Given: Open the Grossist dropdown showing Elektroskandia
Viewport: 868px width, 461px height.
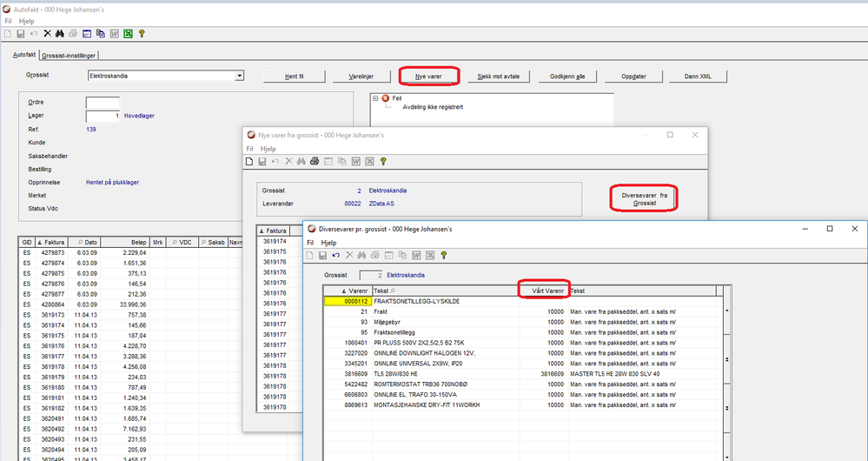Looking at the screenshot, I should point(239,77).
